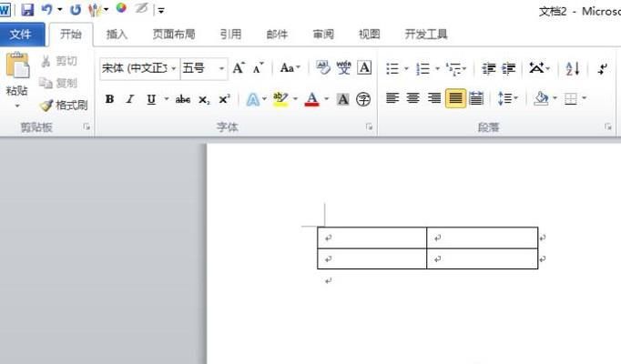Switch to the 审阅 tab
621x364 pixels.
point(323,35)
